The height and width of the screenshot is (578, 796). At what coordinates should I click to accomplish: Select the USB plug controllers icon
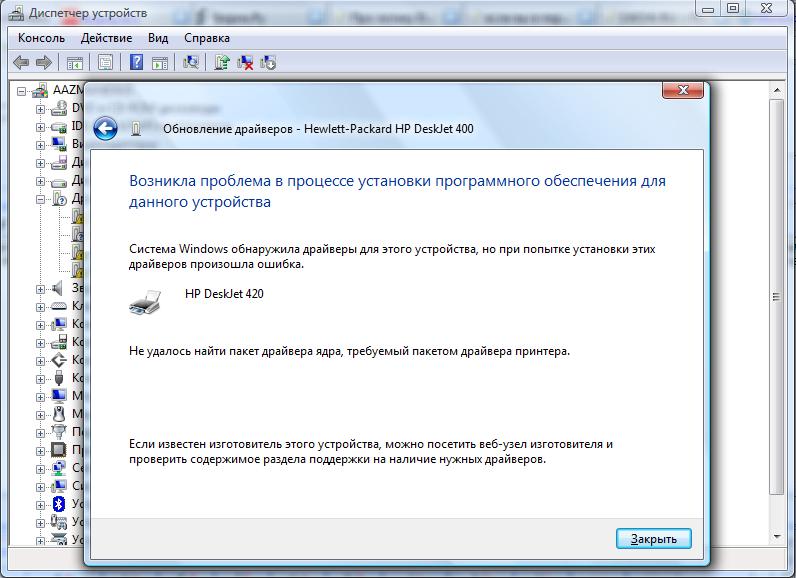pos(59,378)
